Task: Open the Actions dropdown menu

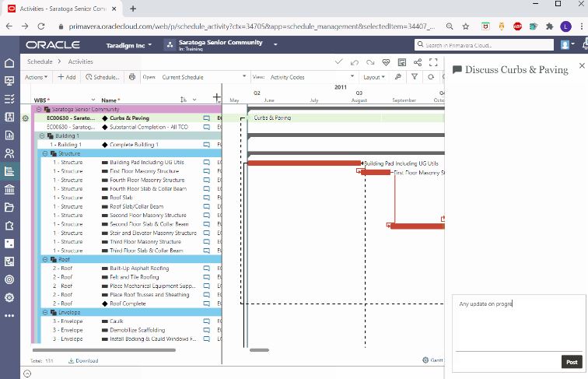Action: coord(36,77)
